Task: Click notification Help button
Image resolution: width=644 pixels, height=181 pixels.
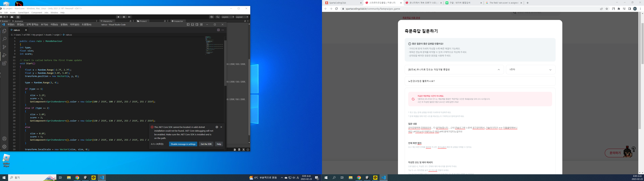Action: (x=219, y=144)
